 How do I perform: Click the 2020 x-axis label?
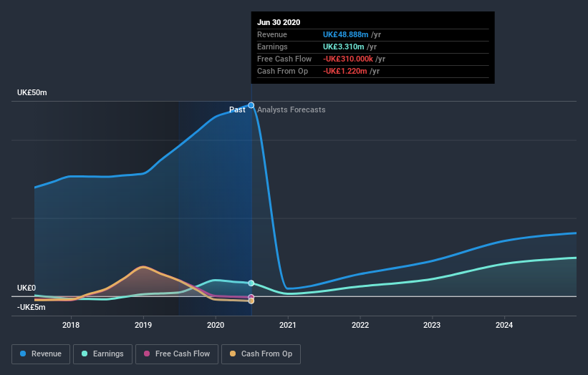[x=216, y=325]
